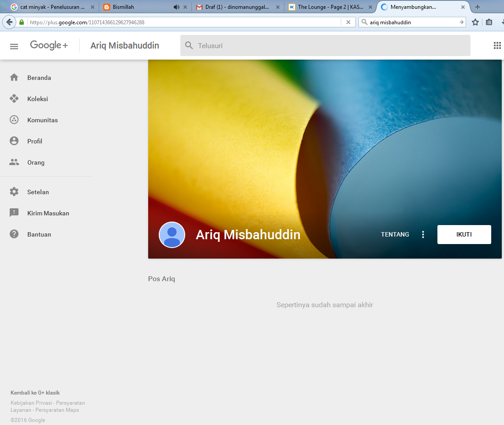Screen dimensions: 504x425
Task: Open the TENTANG about link
Action: pos(395,235)
